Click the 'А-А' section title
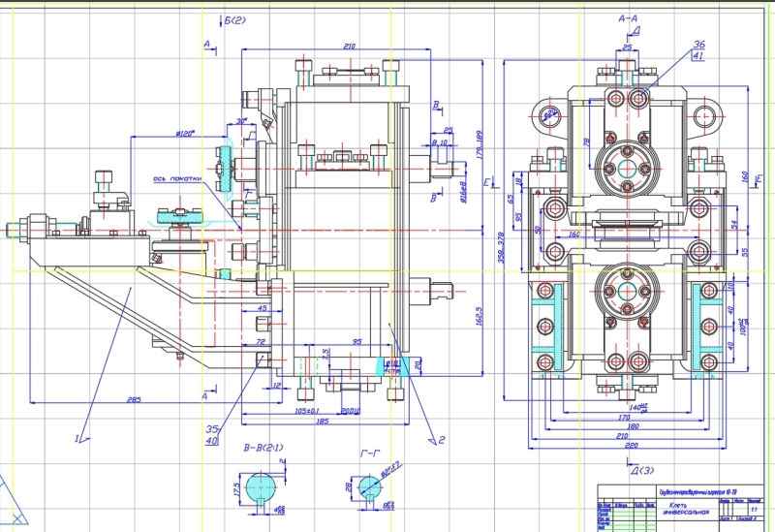The height and width of the screenshot is (532, 775). coord(628,18)
